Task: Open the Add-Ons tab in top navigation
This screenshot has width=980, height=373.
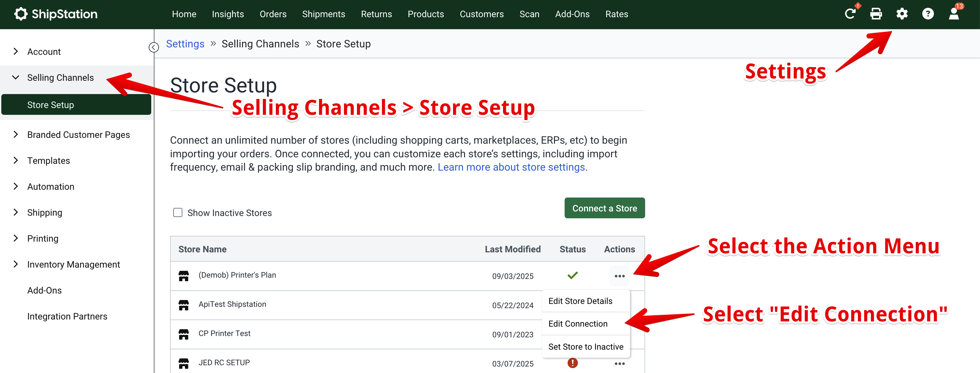Action: [572, 14]
